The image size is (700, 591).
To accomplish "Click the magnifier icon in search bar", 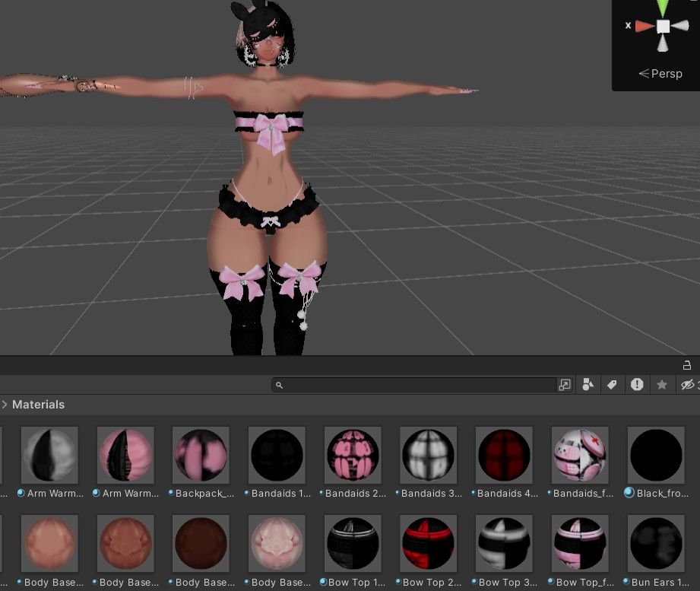I will [x=279, y=385].
